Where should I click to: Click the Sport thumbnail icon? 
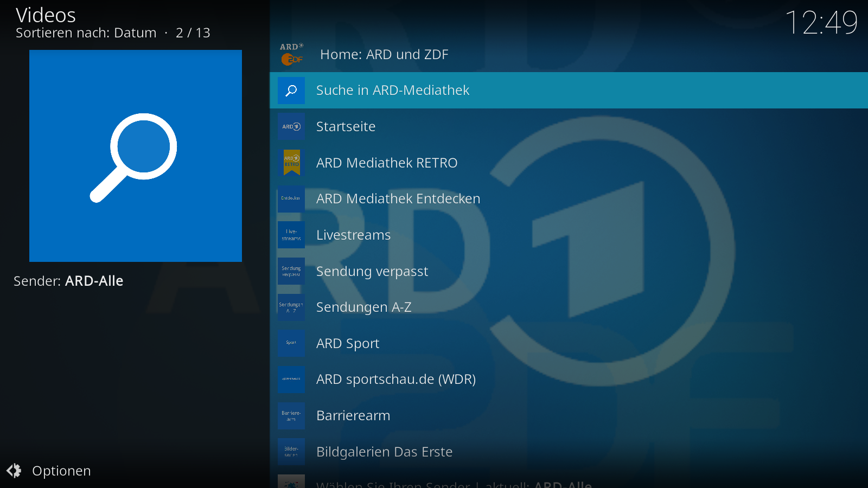pos(291,343)
